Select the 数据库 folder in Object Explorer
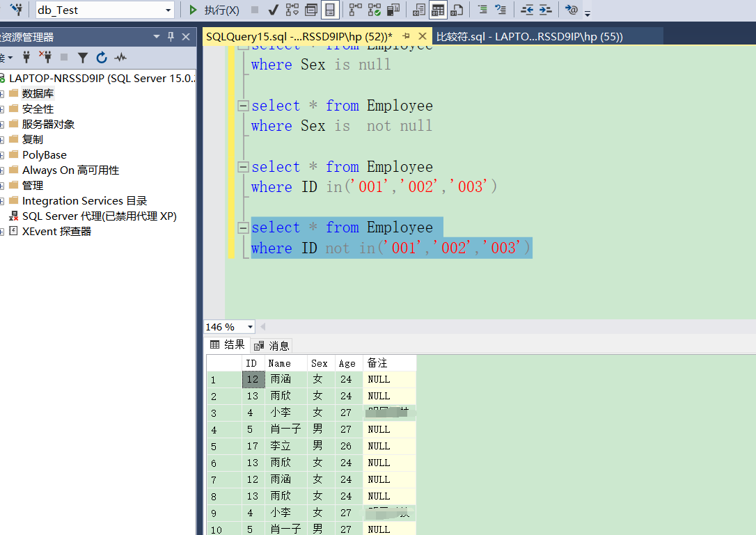Screen dimensions: 756x535 point(38,93)
